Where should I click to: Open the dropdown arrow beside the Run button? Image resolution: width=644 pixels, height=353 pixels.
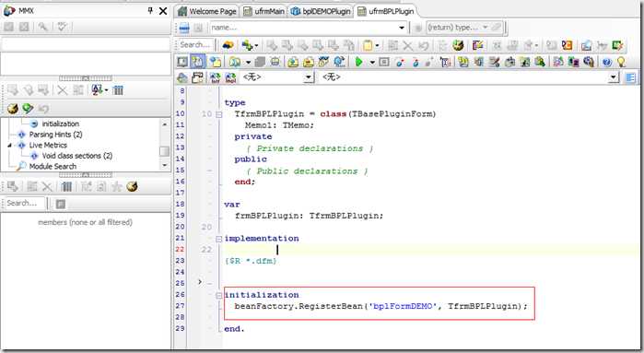point(372,63)
